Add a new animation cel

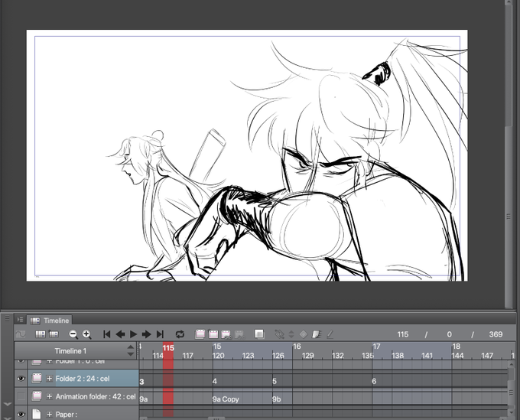(x=213, y=334)
